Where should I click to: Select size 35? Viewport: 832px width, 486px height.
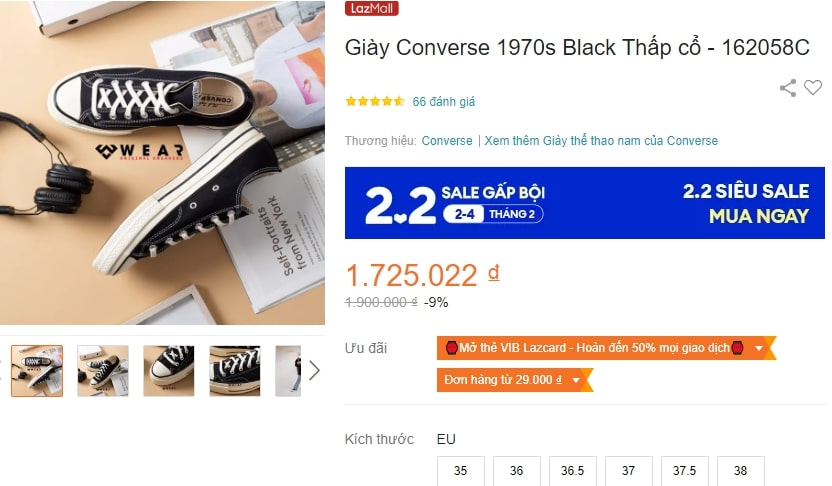[x=461, y=471]
